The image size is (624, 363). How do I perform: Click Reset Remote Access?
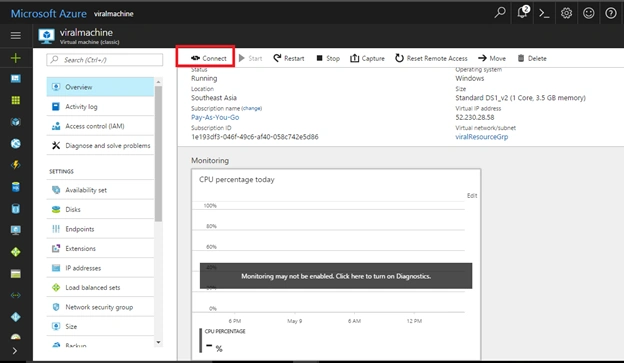click(x=431, y=58)
